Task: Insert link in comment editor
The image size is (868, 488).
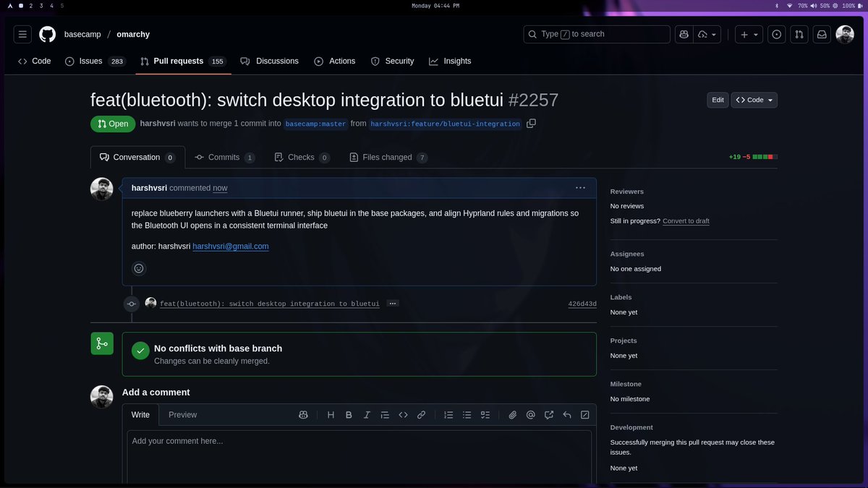Action: (421, 415)
